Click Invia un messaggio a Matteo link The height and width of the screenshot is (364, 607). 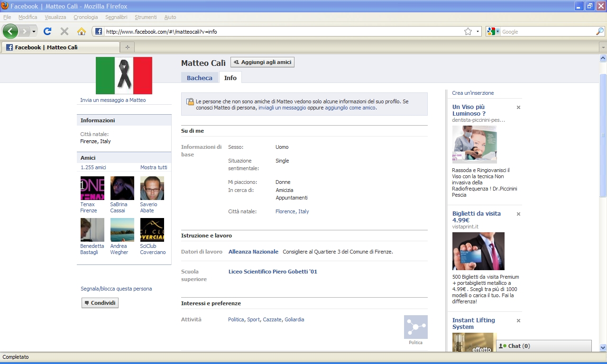tap(113, 100)
